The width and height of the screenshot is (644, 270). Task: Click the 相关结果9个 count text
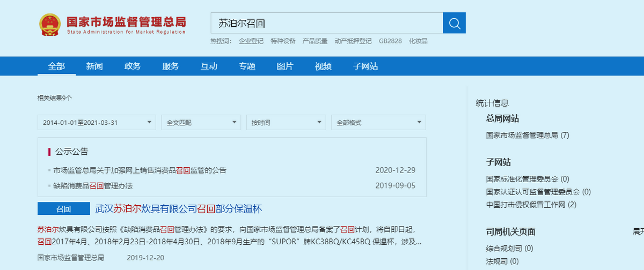coord(55,98)
